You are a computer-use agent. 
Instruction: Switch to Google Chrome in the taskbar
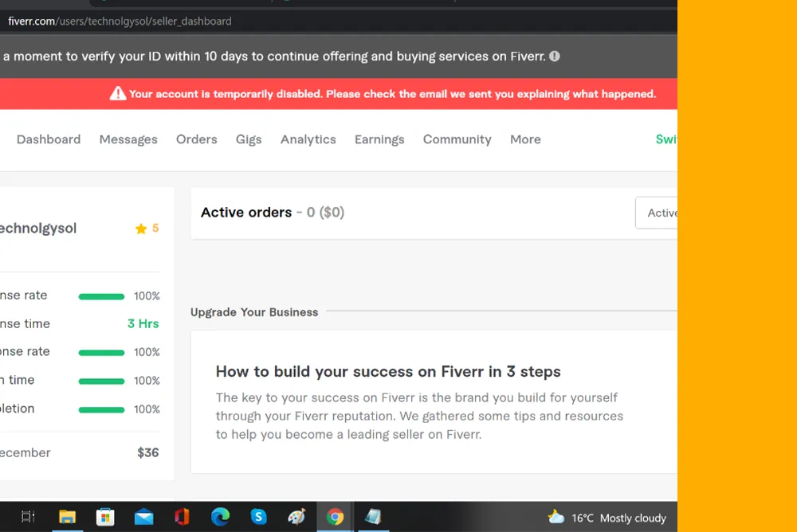click(x=335, y=517)
